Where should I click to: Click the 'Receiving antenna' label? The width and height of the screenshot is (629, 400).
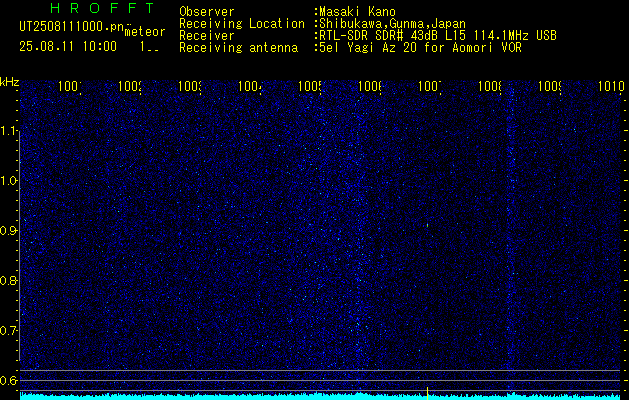click(238, 48)
